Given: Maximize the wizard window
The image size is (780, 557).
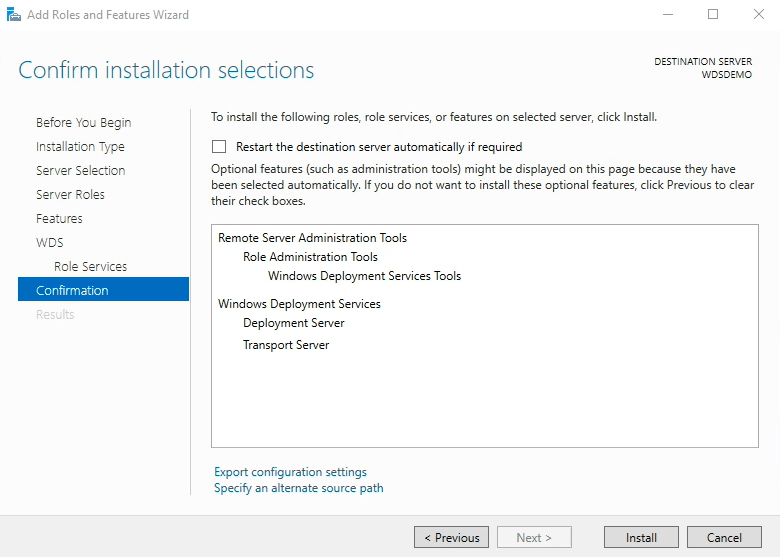Looking at the screenshot, I should click(713, 15).
